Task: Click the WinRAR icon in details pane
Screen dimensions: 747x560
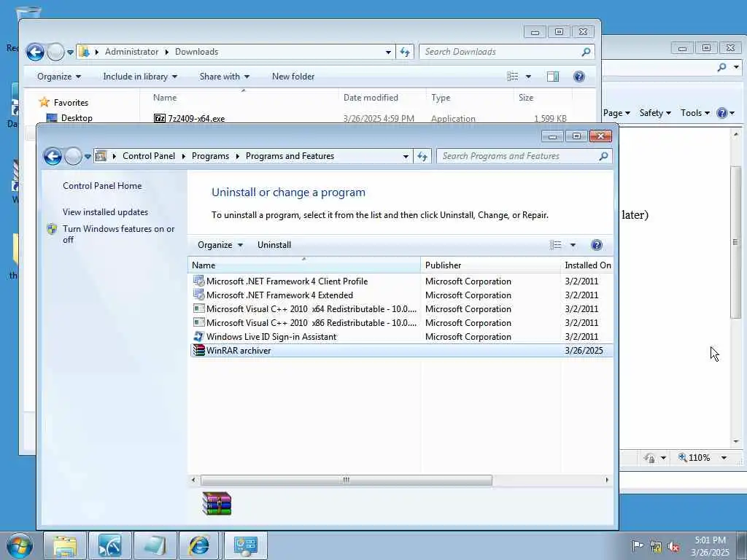Action: tap(217, 503)
